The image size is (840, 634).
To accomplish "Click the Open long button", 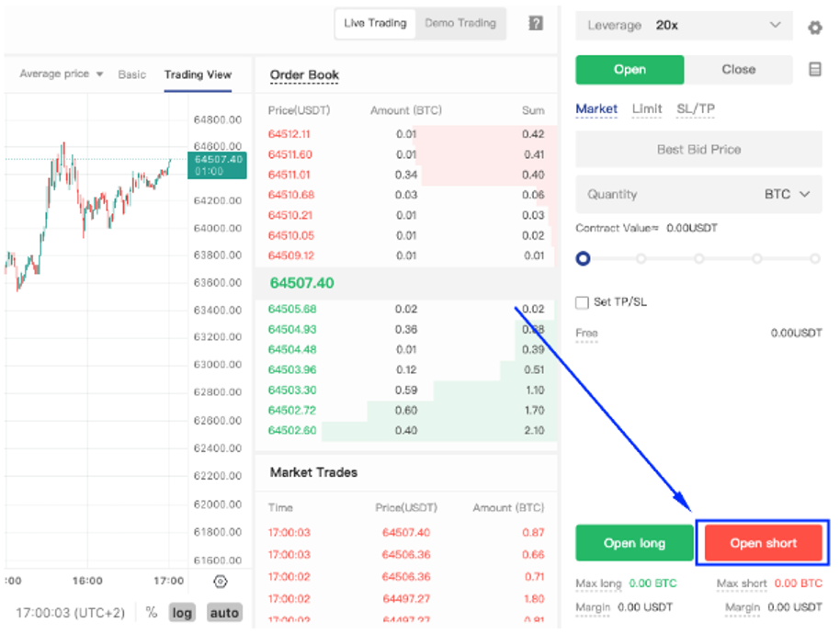I will [634, 543].
